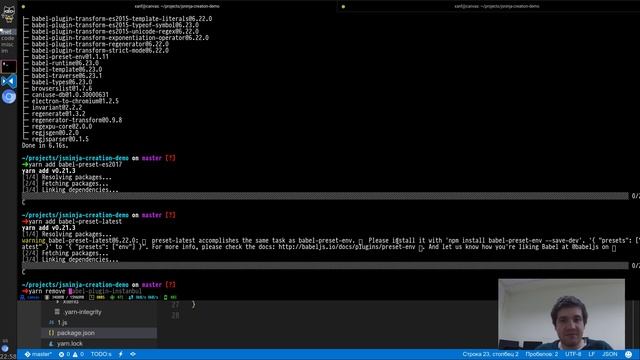Click the 'Done in 6.16s.' output line
The image size is (640, 360).
click(45, 145)
